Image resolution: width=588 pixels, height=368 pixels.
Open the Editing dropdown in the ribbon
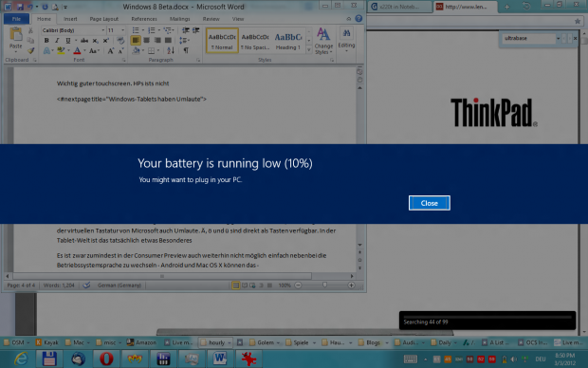pos(346,40)
